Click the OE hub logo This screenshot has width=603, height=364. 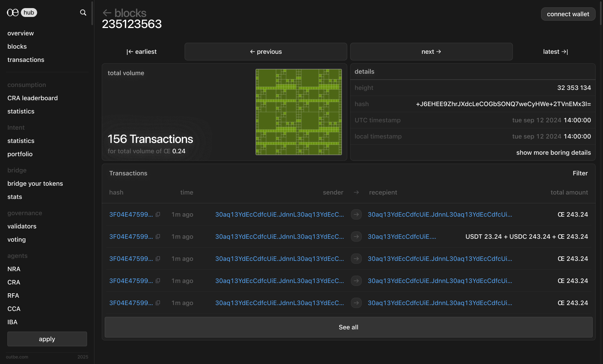[x=22, y=13]
